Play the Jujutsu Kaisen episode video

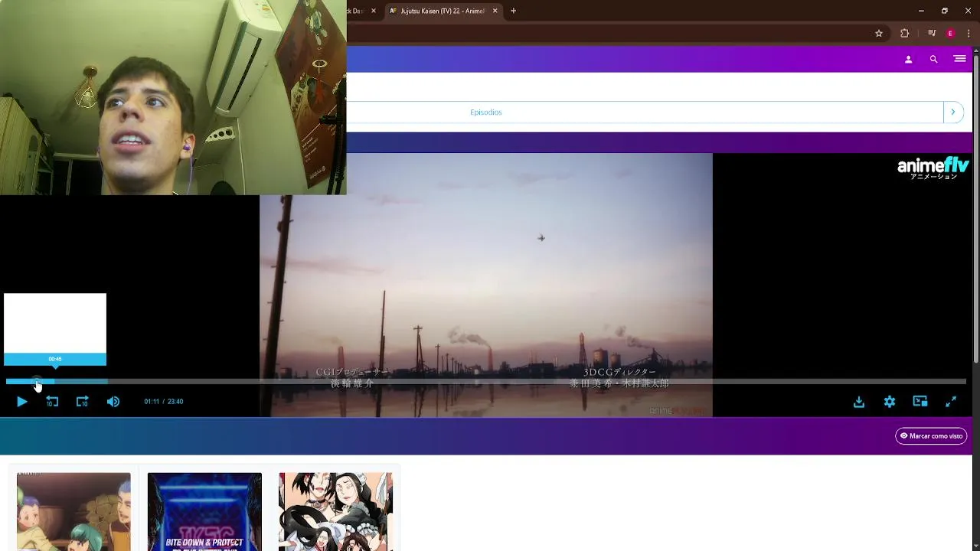pyautogui.click(x=21, y=402)
